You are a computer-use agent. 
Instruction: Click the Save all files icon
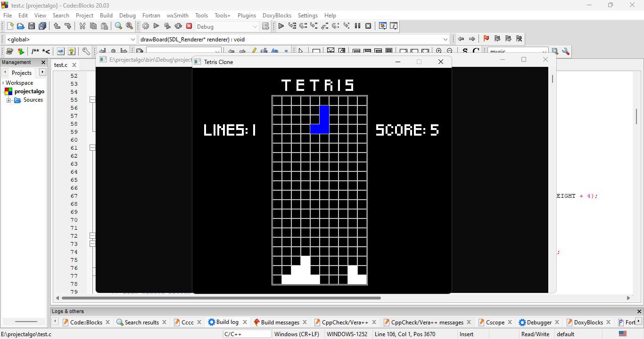(x=42, y=26)
